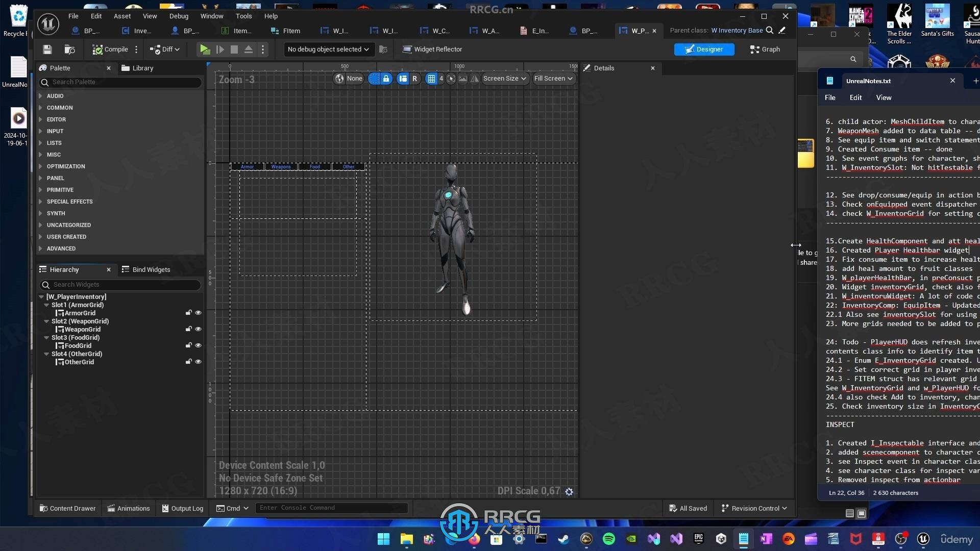Open the Window menu
The width and height of the screenshot is (980, 551).
click(x=212, y=16)
